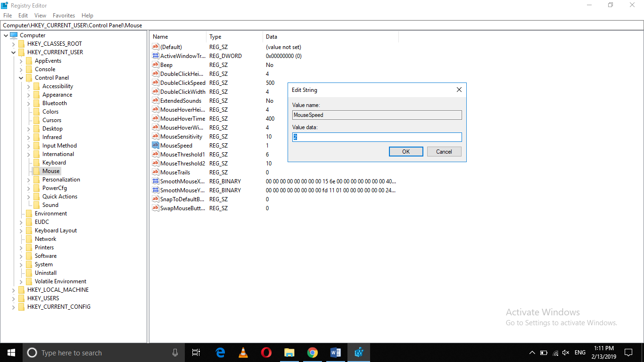Click the Value data text field
Image resolution: width=644 pixels, height=362 pixels.
point(376,137)
